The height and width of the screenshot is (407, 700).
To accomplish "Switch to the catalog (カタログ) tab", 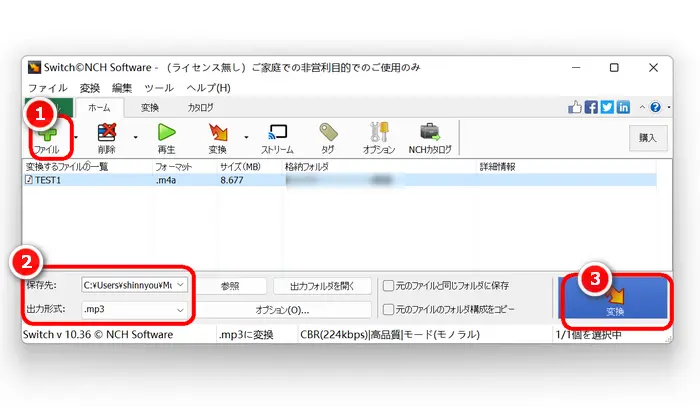I will point(200,107).
